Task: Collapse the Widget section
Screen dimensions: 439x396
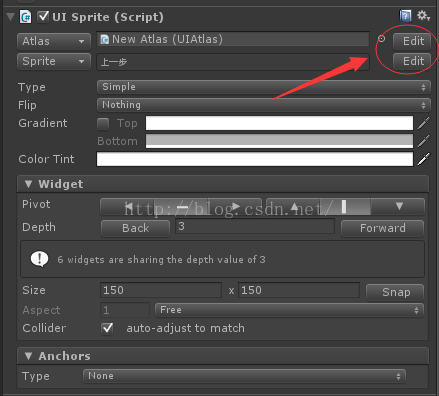Action: tap(28, 184)
